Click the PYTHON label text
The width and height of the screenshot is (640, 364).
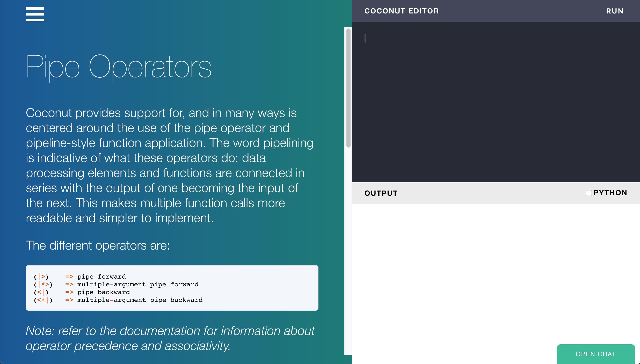(x=610, y=193)
